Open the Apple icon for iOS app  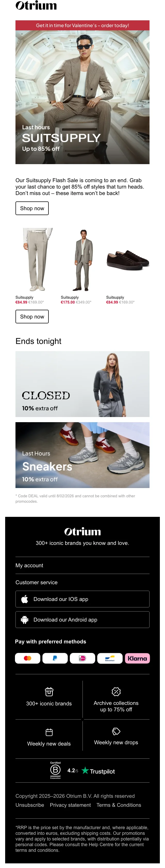(x=25, y=599)
